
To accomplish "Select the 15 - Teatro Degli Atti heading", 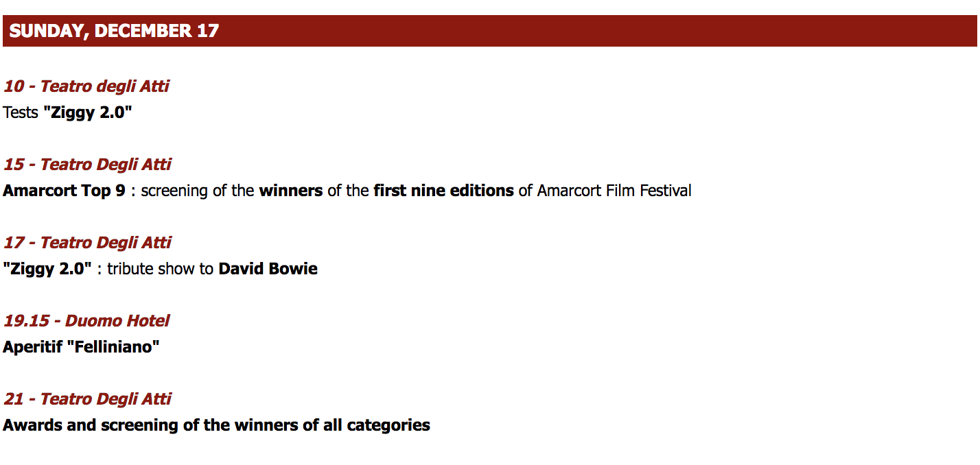I will (x=87, y=165).
